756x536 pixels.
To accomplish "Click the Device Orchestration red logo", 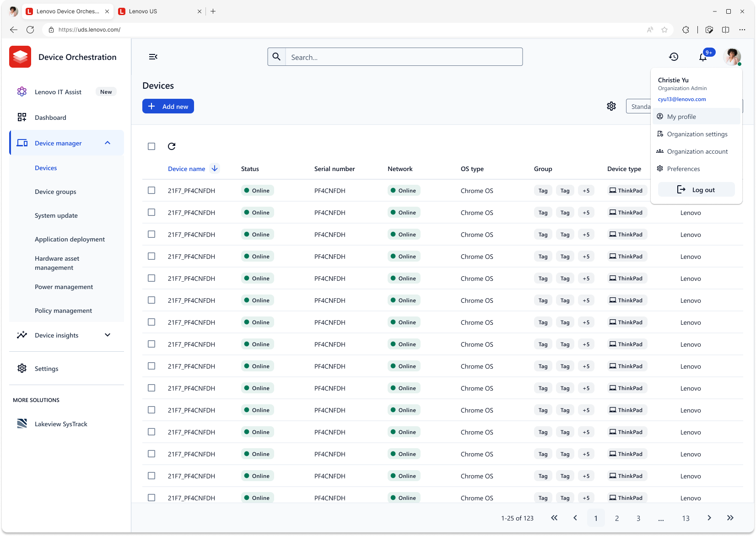I will click(x=20, y=57).
